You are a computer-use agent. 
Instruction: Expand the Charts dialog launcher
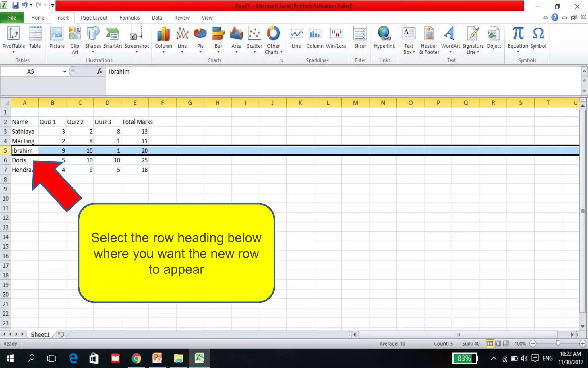tap(281, 61)
